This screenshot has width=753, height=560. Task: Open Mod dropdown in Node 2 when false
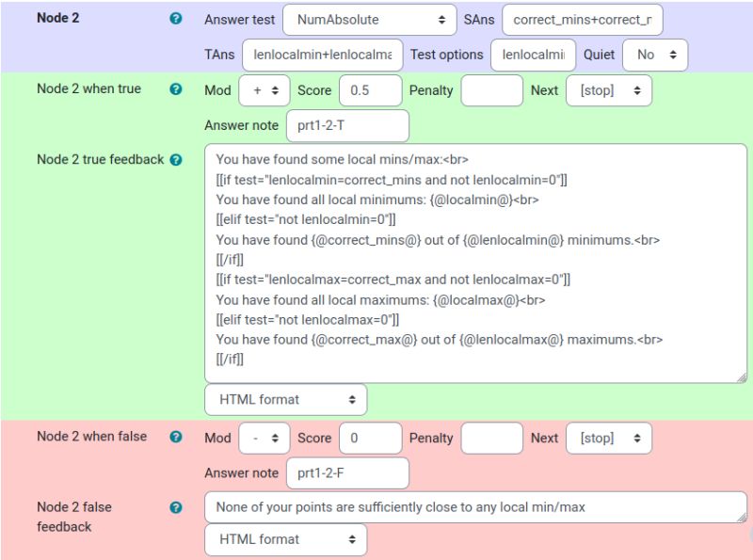pos(264,438)
